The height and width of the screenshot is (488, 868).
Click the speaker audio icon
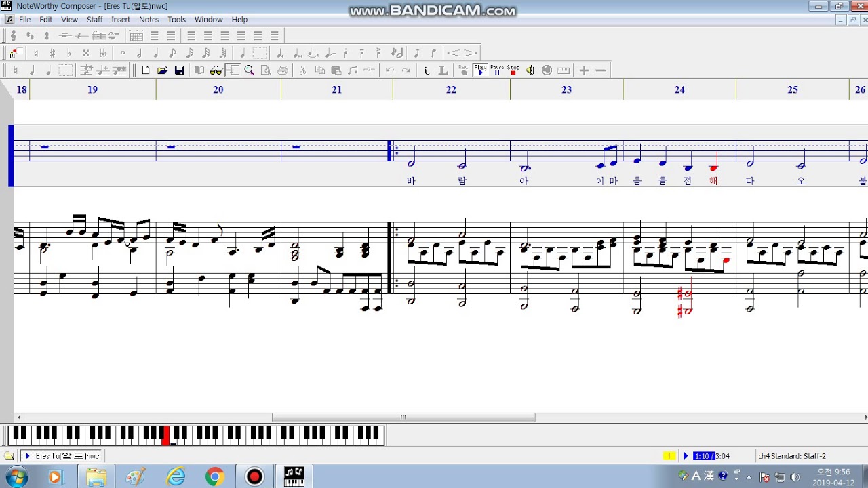[530, 70]
